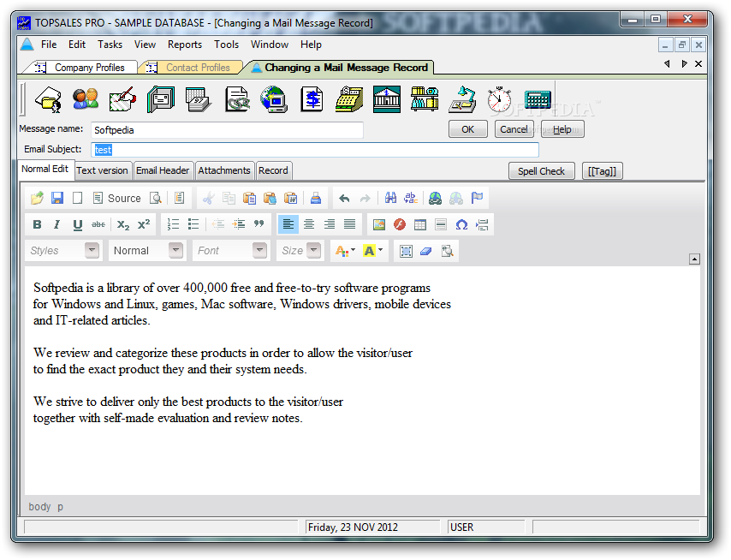Open the Reports menu
Image resolution: width=731 pixels, height=560 pixels.
tap(185, 45)
